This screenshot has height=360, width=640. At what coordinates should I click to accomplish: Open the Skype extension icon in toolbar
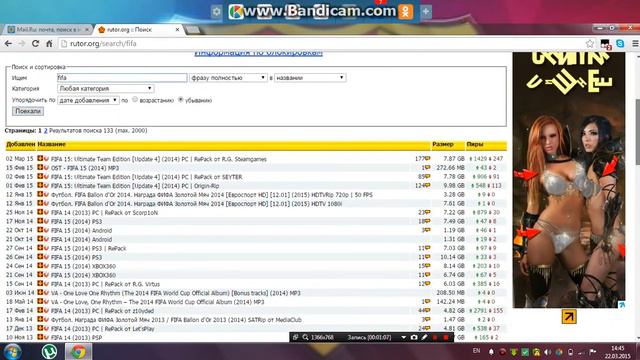pyautogui.click(x=620, y=43)
